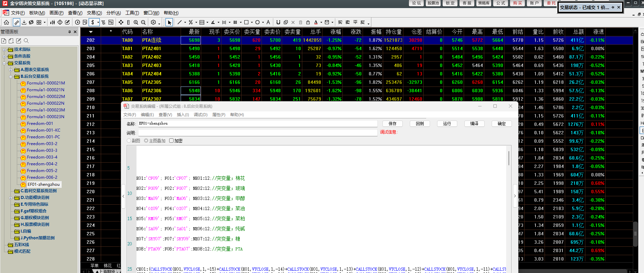The image size is (644, 273).
Task: Open the dollar sign dropdown arrow
Action: pyautogui.click(x=98, y=23)
